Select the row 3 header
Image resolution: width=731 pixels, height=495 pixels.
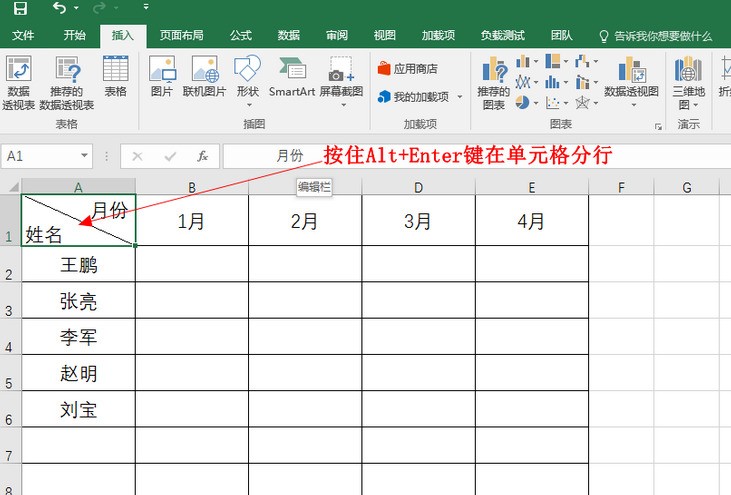click(x=10, y=300)
